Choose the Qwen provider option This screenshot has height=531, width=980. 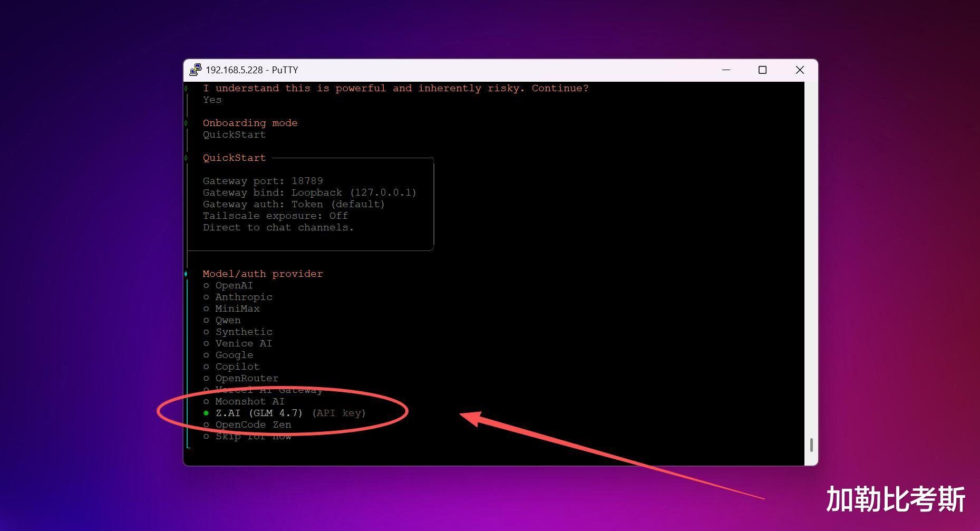[222, 320]
